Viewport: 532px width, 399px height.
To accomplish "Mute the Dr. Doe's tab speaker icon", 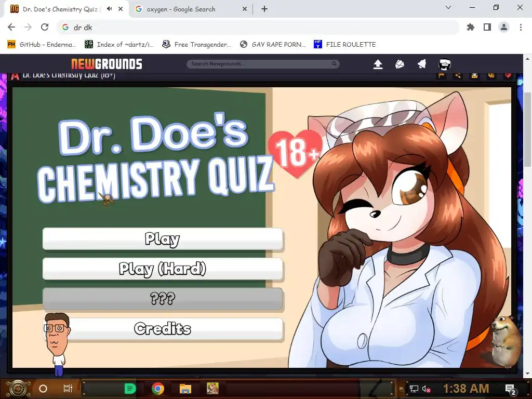I will (109, 9).
